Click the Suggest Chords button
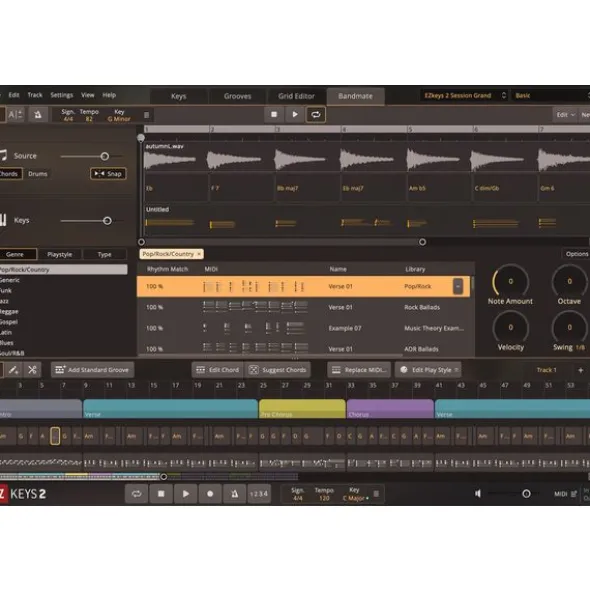Viewport: 590px width, 591px height. point(278,370)
